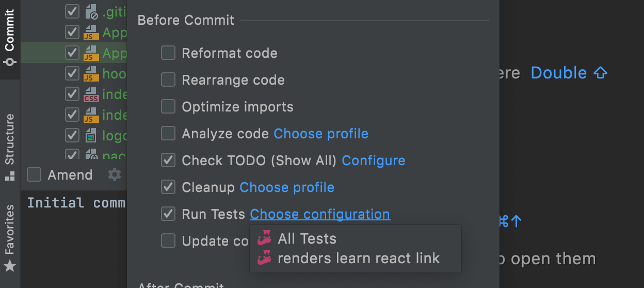The height and width of the screenshot is (288, 644).
Task: Click the Favorites star icon
Action: pos(10,266)
